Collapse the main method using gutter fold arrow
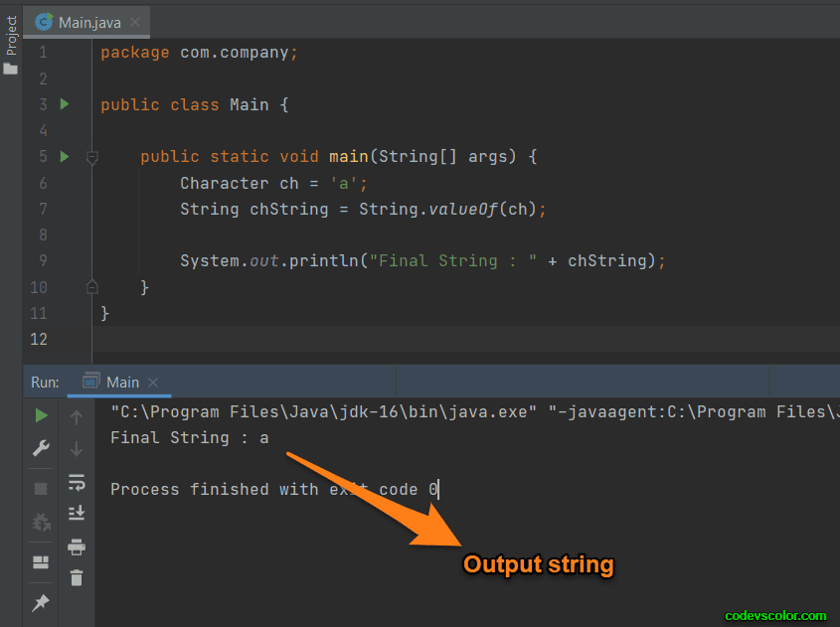Image resolution: width=840 pixels, height=627 pixels. coord(91,157)
